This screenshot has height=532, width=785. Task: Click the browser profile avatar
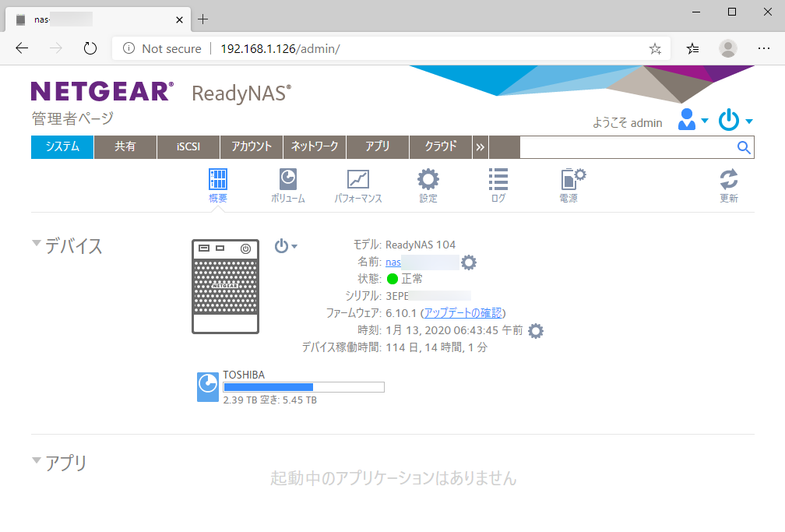[x=728, y=48]
